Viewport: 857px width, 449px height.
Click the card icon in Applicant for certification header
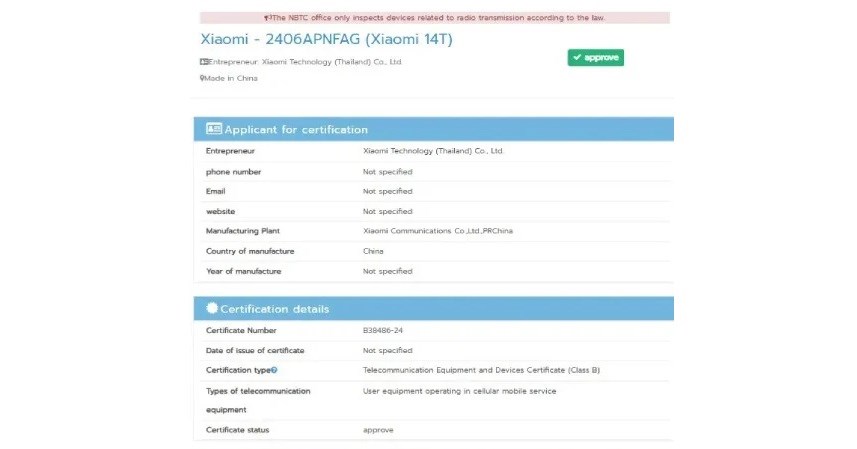coord(214,129)
